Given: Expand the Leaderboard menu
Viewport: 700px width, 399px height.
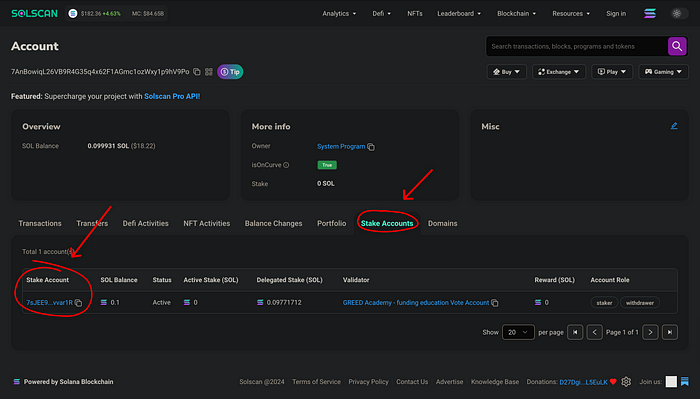Looking at the screenshot, I should [459, 13].
